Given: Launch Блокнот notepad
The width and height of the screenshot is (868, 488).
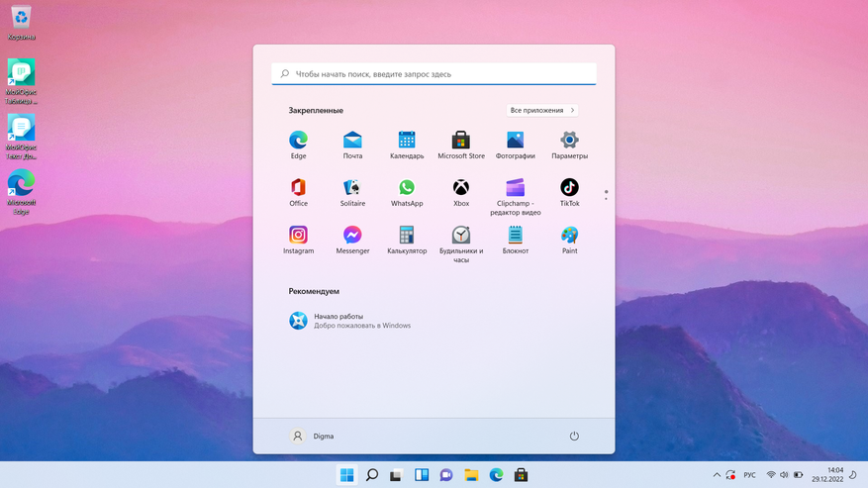Looking at the screenshot, I should coord(515,240).
